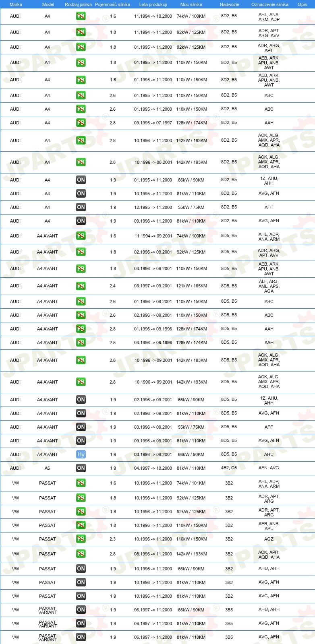Image resolution: width=315 pixels, height=644 pixels.
Task: Select the '121kW / 165KM' power cell
Action: click(192, 286)
